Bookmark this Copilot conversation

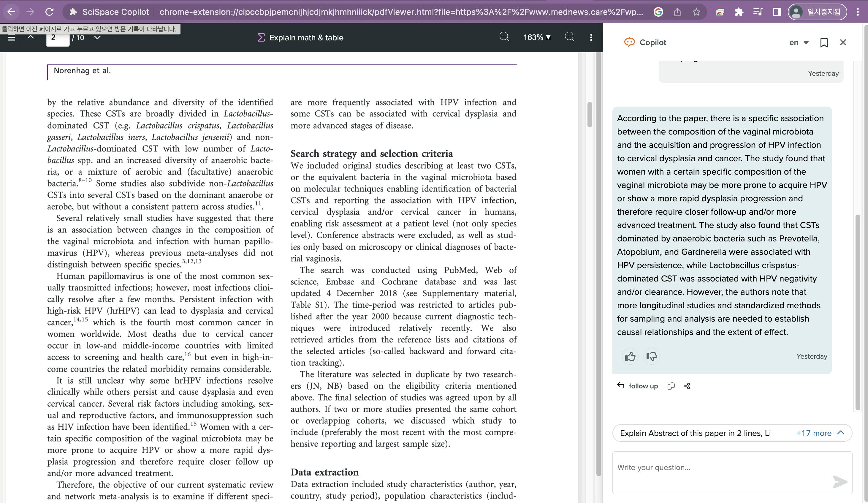(x=823, y=42)
